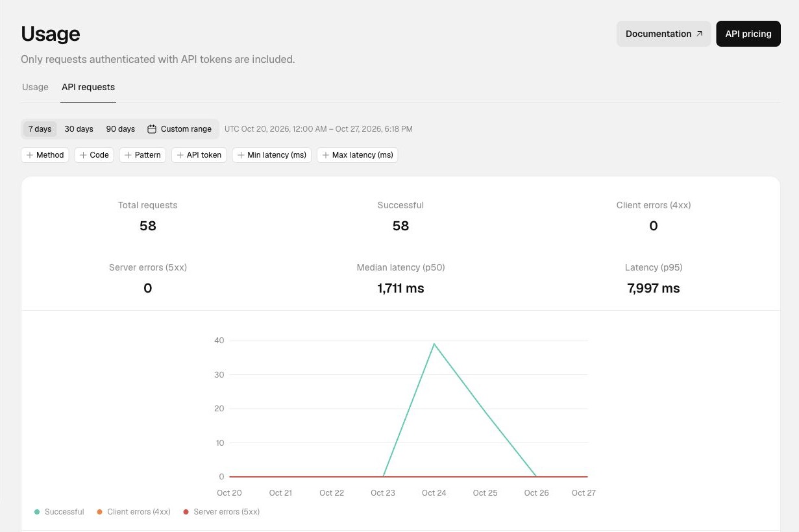Open the API pricing page

pyautogui.click(x=748, y=34)
